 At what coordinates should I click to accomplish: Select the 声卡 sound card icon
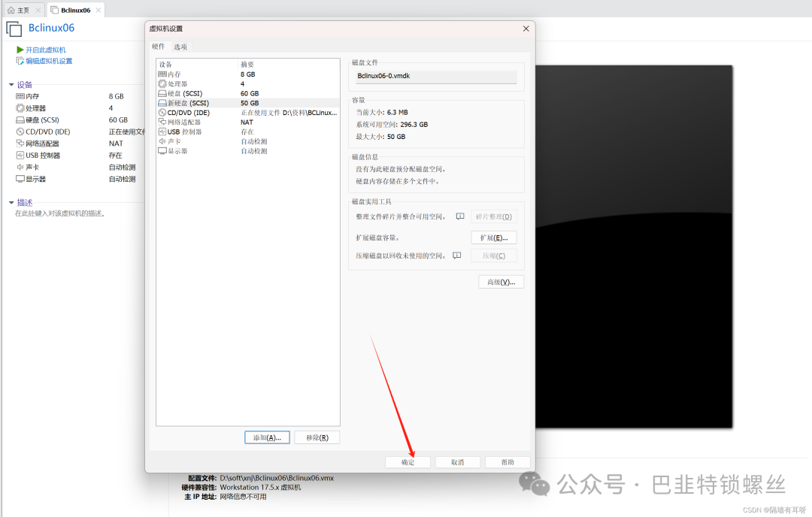(x=162, y=141)
